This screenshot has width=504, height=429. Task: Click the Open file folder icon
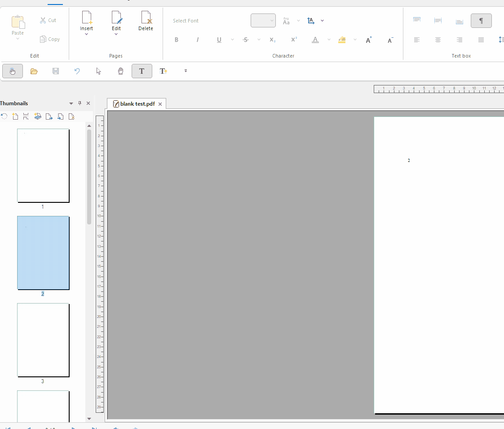[34, 71]
